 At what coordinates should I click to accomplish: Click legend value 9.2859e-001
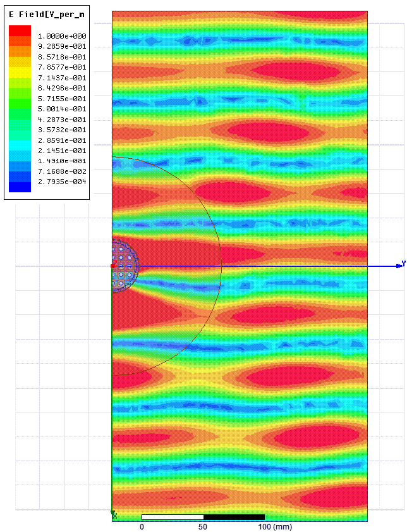tap(62, 46)
